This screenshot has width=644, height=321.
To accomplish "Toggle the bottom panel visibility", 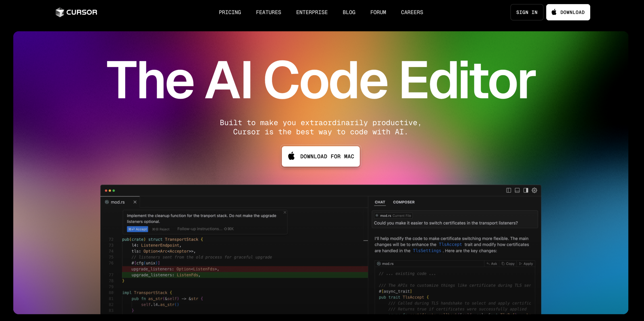I will tap(517, 190).
